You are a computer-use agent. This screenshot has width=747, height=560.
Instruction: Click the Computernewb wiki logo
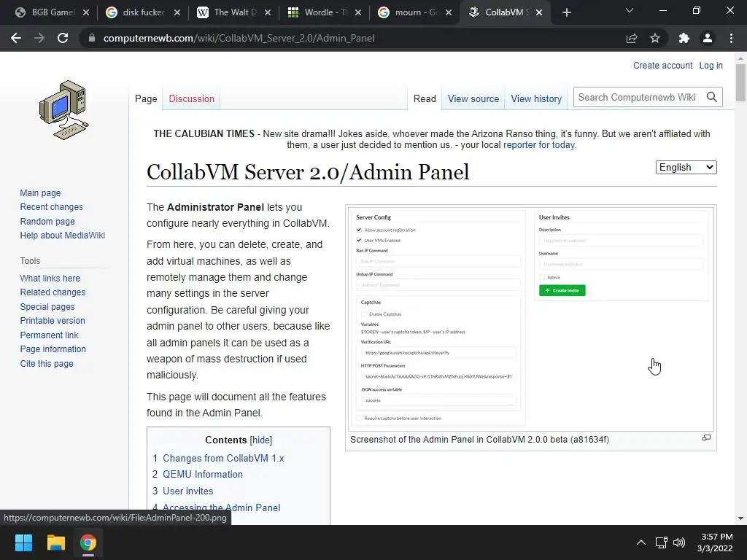click(64, 110)
